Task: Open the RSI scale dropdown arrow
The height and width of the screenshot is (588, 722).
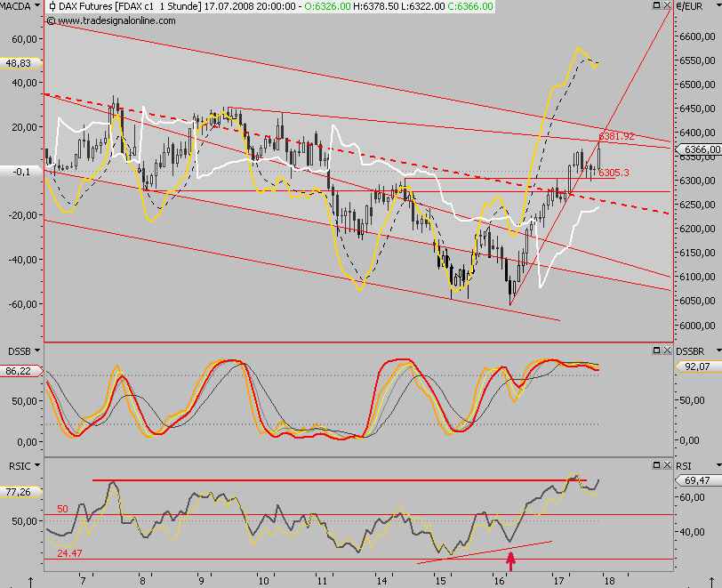Action: 718,466
